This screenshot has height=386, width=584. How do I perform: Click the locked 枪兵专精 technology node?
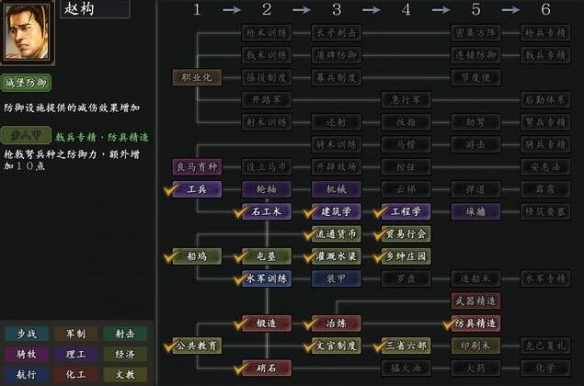pyautogui.click(x=545, y=33)
